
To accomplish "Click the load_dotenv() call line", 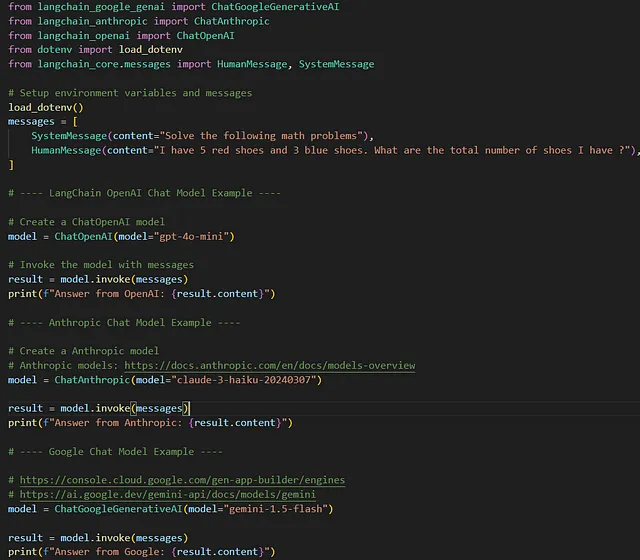I will pos(46,107).
